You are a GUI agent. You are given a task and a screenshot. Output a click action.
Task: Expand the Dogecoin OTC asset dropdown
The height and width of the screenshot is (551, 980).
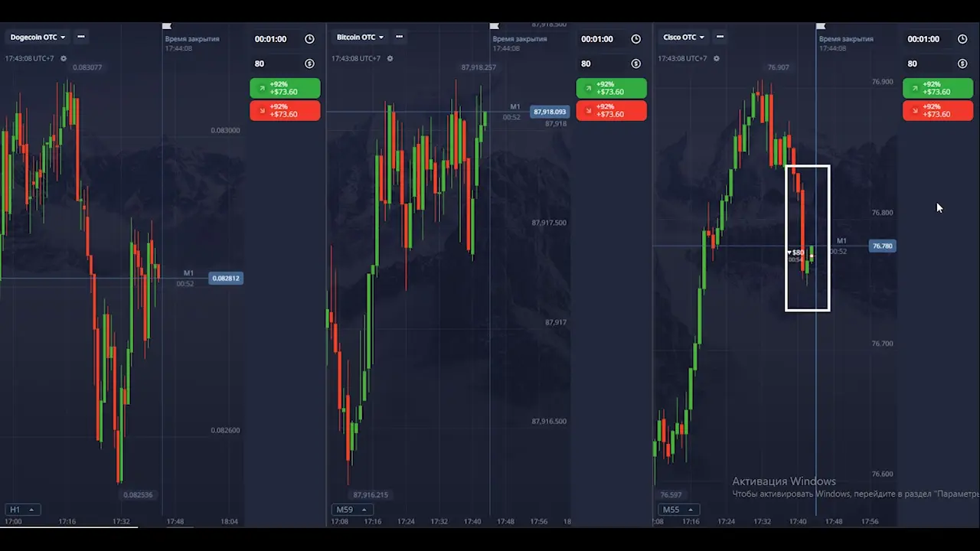(x=38, y=37)
